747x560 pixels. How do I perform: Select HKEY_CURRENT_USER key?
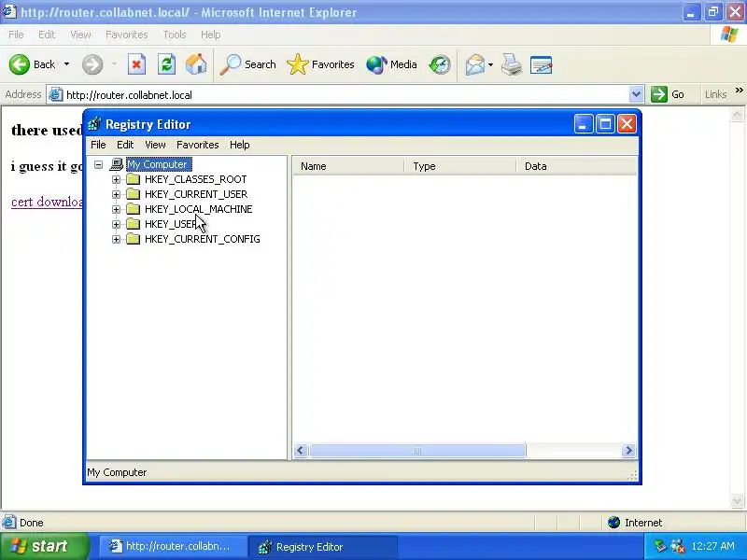click(196, 194)
